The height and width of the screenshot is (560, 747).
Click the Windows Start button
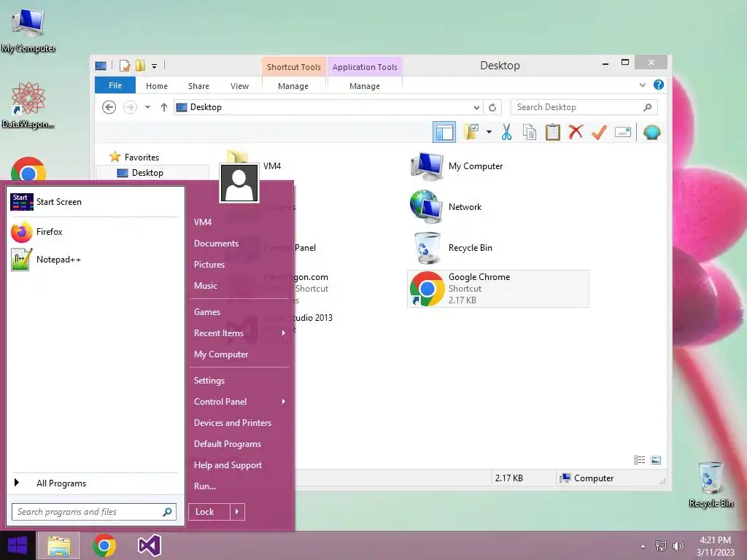click(18, 545)
